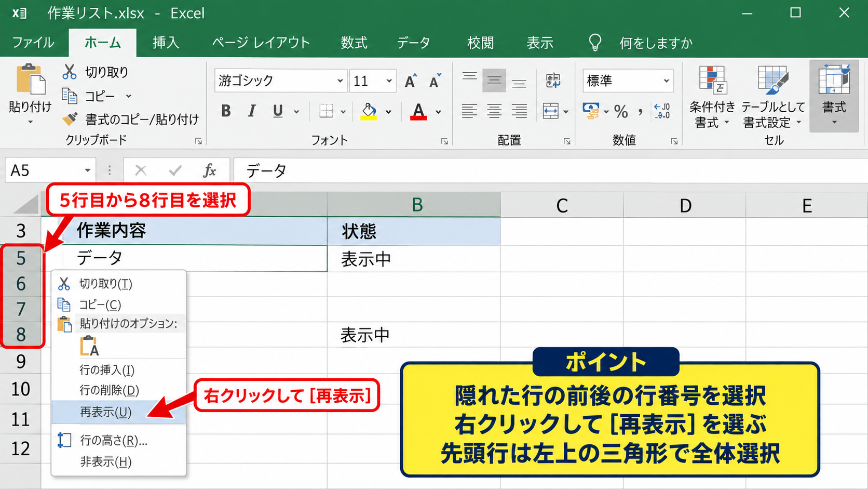Open the Copy dropdown arrow
This screenshot has width=868, height=489.
(129, 96)
